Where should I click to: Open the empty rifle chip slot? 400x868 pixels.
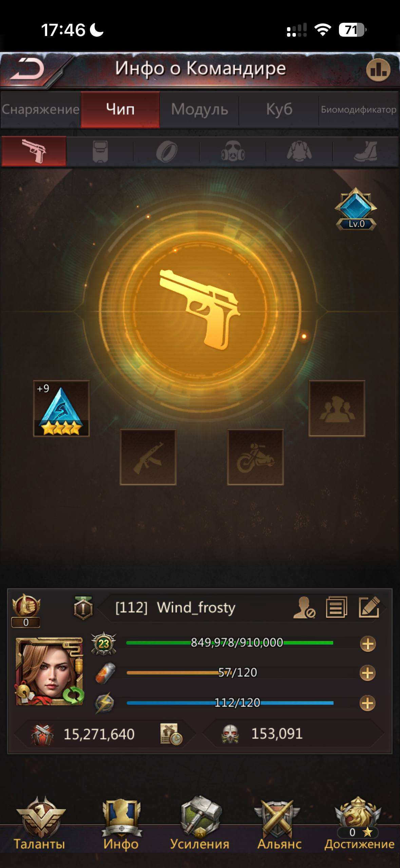(148, 457)
